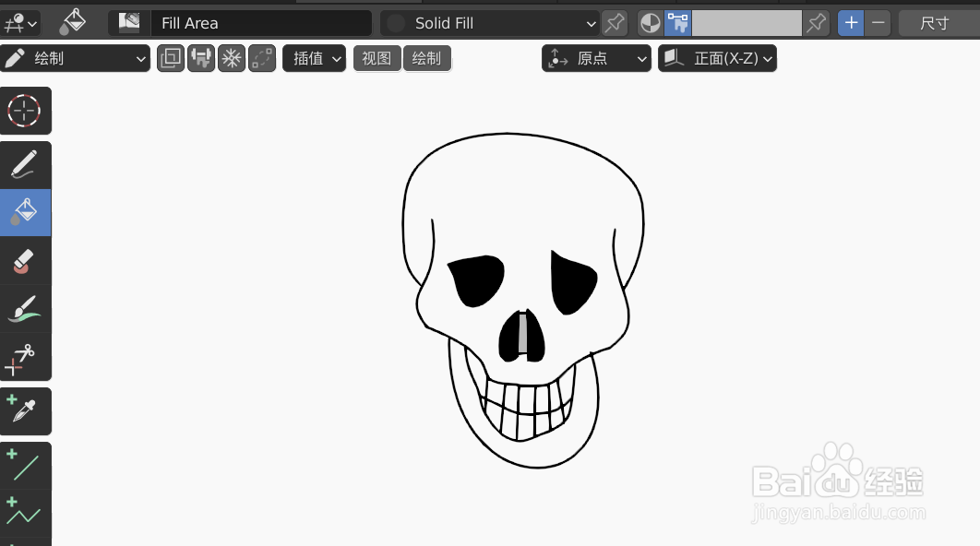
Task: Enable the minus fill direction button
Action: [878, 23]
